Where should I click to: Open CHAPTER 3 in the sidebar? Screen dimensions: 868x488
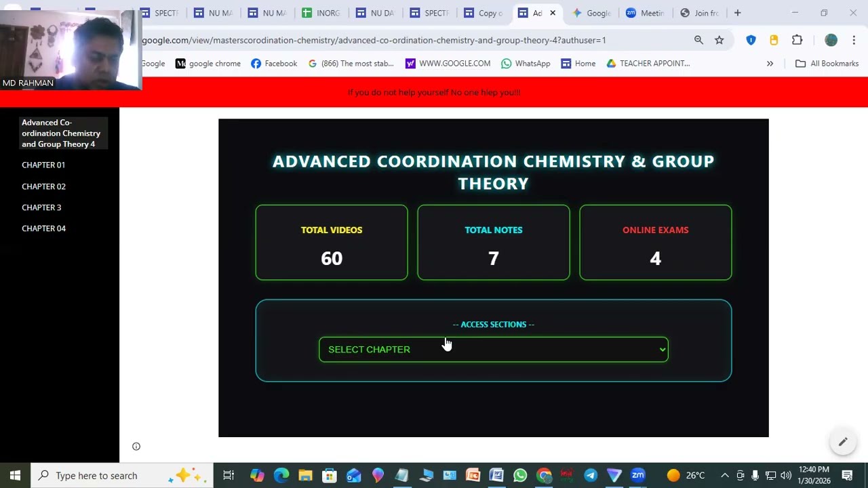tap(41, 207)
